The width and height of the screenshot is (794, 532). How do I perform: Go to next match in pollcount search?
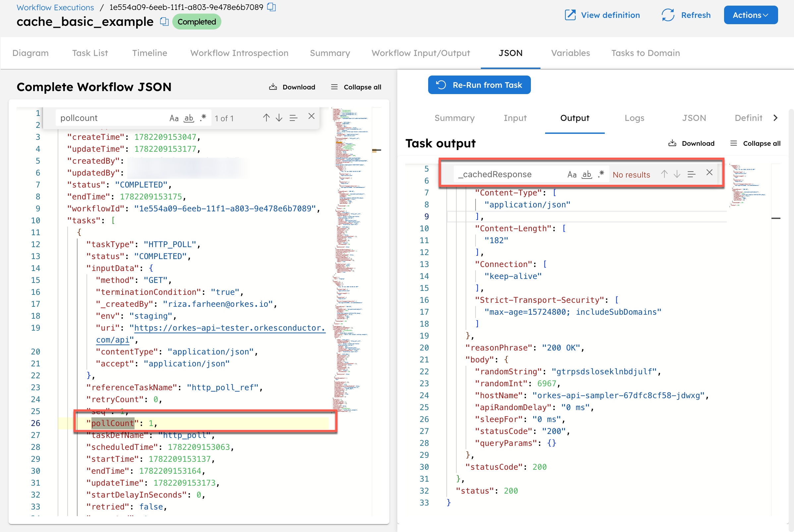pos(279,118)
